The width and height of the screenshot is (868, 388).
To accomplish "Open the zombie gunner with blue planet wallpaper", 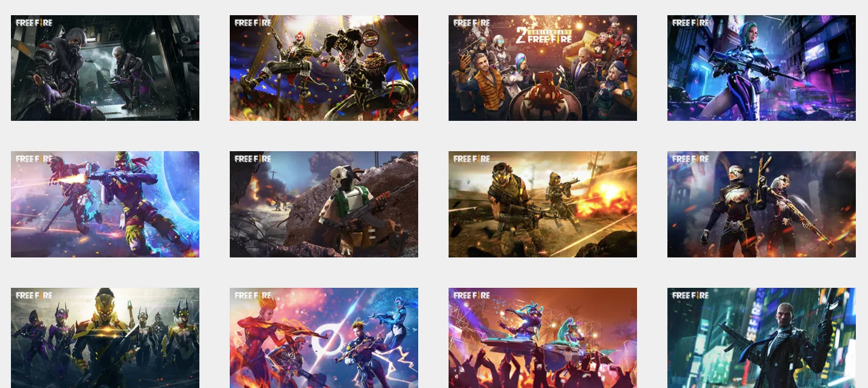I will (105, 204).
